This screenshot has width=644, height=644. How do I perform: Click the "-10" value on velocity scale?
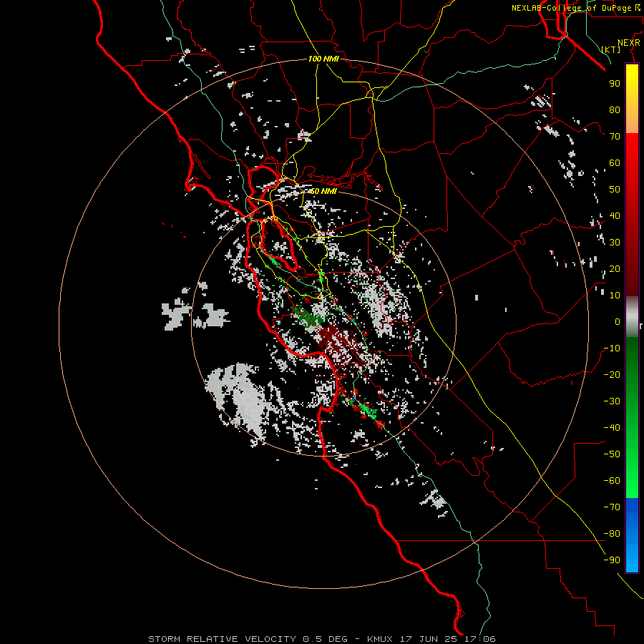612,348
